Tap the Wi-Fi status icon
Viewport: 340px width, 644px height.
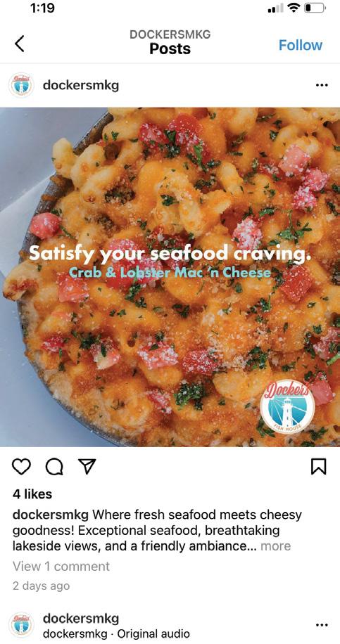point(294,8)
